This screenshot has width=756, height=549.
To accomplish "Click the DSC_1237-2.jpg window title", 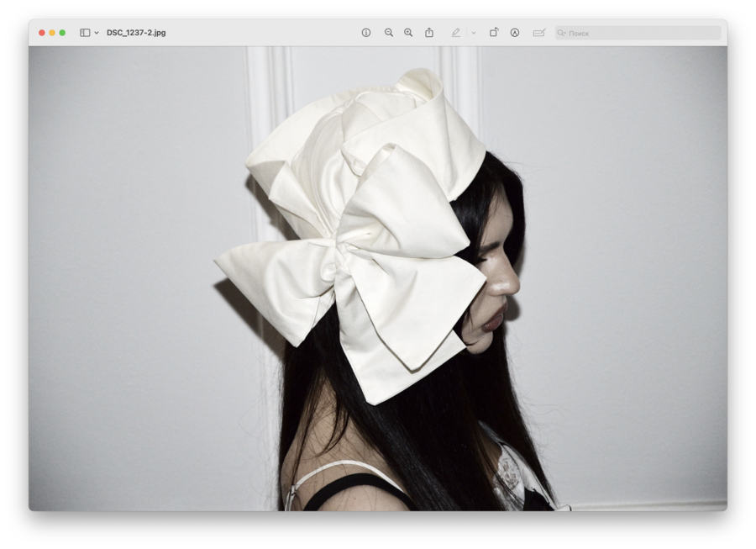I will (136, 33).
